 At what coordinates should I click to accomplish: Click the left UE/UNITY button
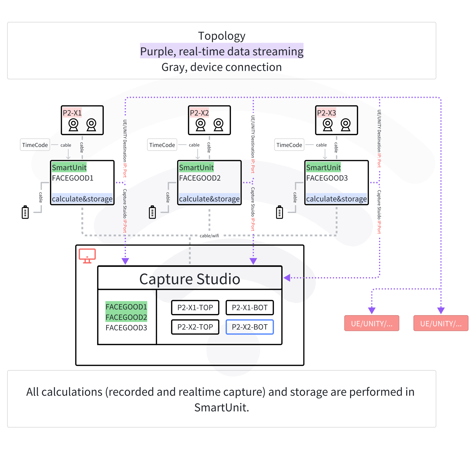[x=372, y=323]
